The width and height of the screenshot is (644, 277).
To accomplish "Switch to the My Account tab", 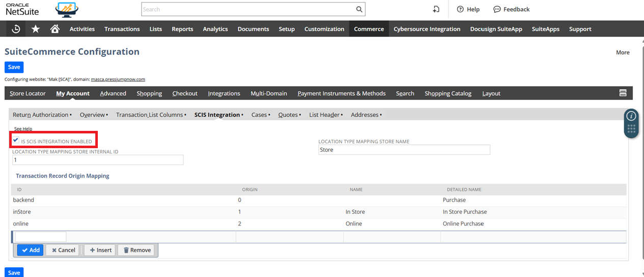I will coord(73,93).
